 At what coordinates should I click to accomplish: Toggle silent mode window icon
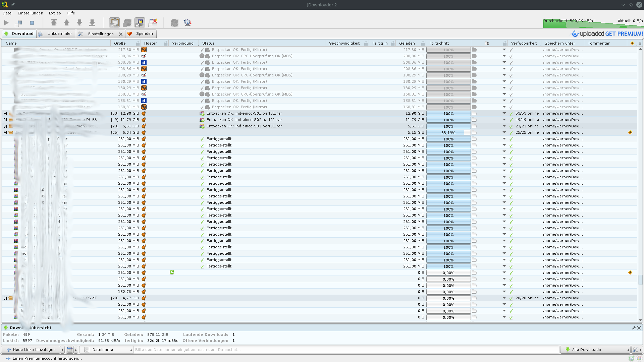(153, 23)
